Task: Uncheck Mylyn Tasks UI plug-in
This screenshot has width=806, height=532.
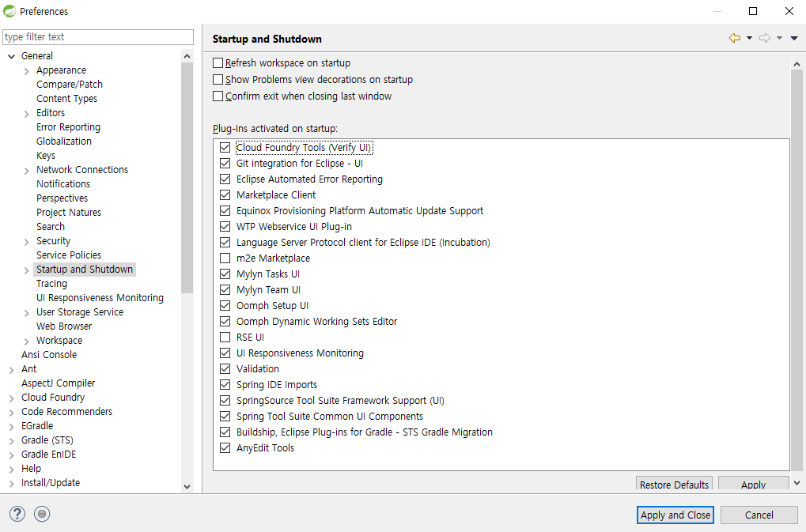Action: pos(225,274)
